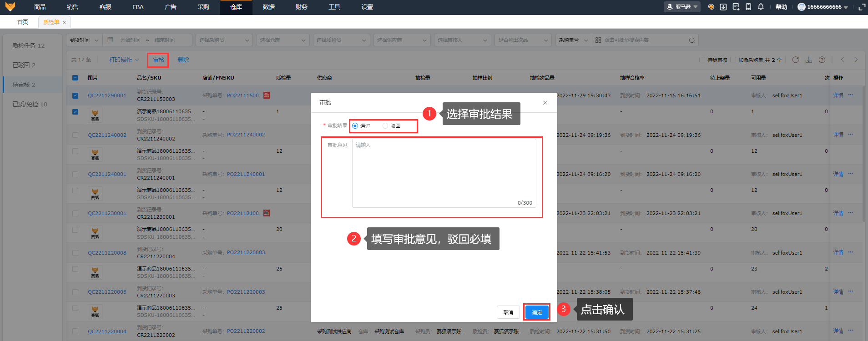Click the fullscreen expand icon

point(862,7)
